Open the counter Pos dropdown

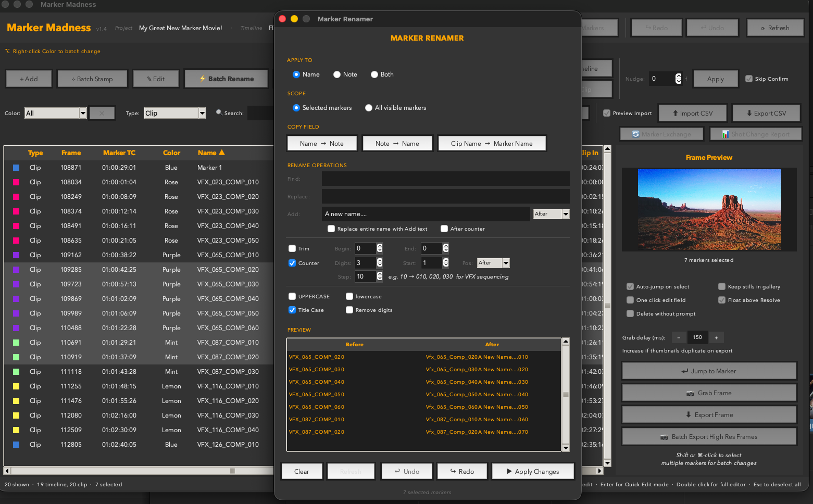[493, 263]
